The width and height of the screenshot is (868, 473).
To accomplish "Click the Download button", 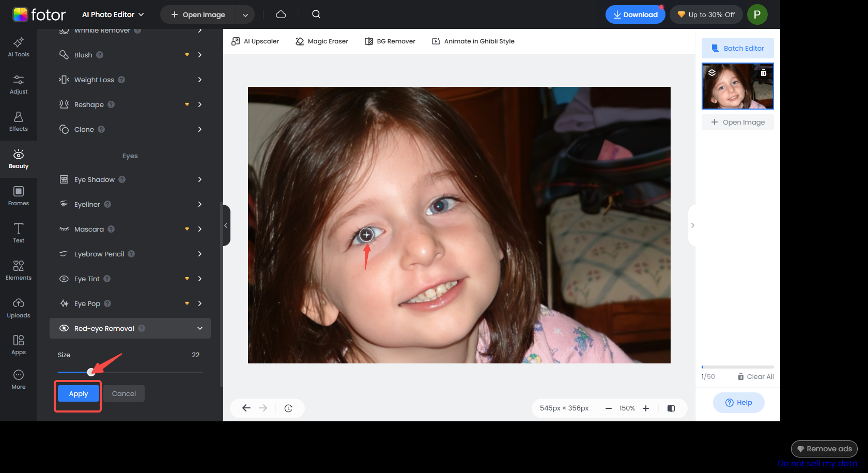I will [635, 14].
